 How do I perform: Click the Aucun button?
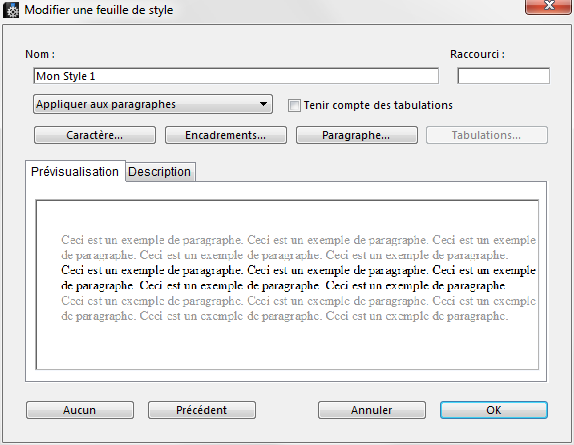pyautogui.click(x=80, y=410)
